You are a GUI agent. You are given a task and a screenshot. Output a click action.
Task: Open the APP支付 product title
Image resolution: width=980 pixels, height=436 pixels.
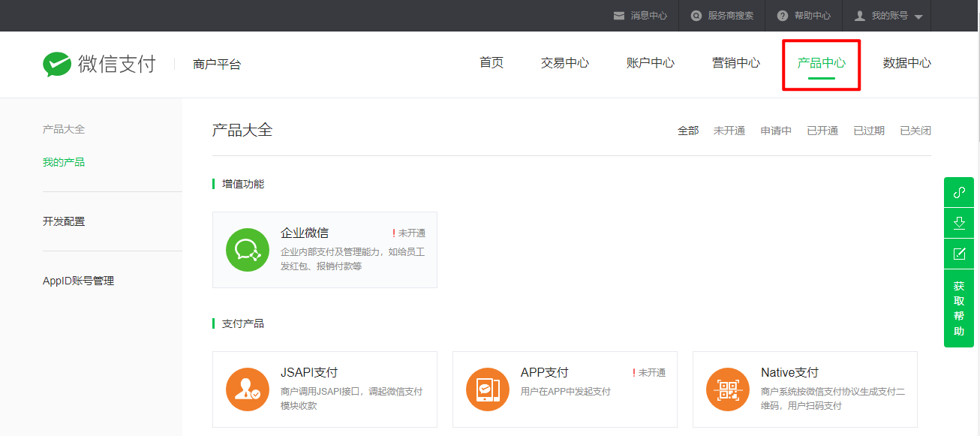(x=544, y=372)
